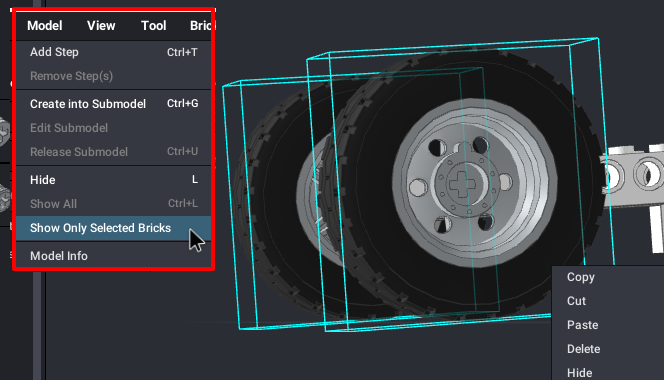Open the Model menu

pos(44,25)
